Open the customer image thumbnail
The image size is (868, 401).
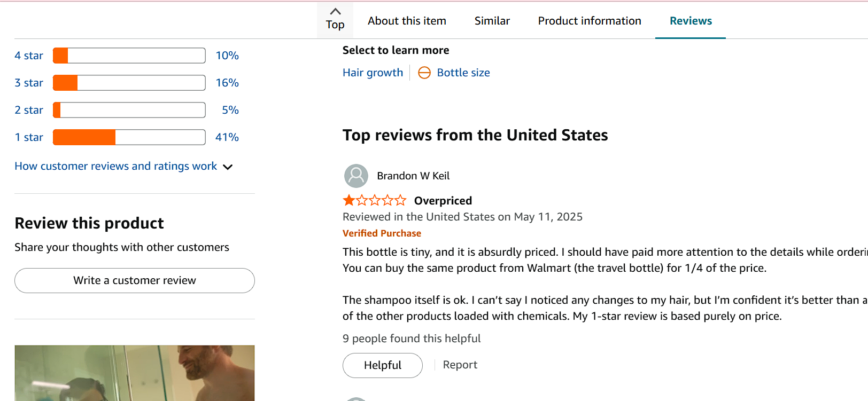pyautogui.click(x=135, y=373)
